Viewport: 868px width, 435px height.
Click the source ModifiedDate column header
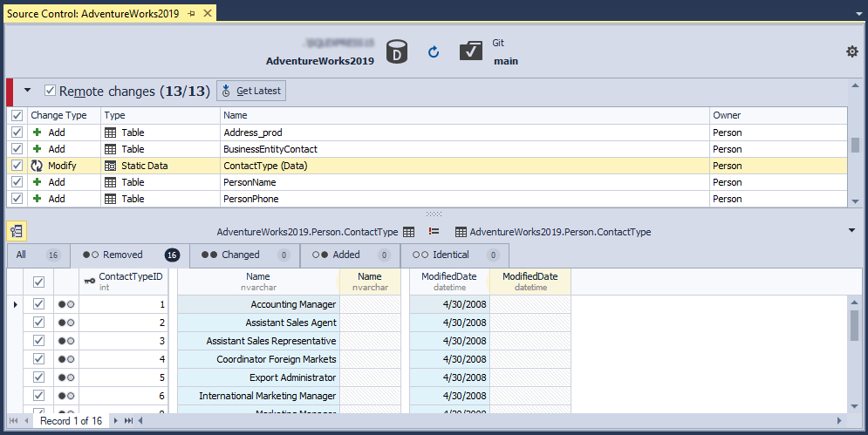pyautogui.click(x=449, y=282)
